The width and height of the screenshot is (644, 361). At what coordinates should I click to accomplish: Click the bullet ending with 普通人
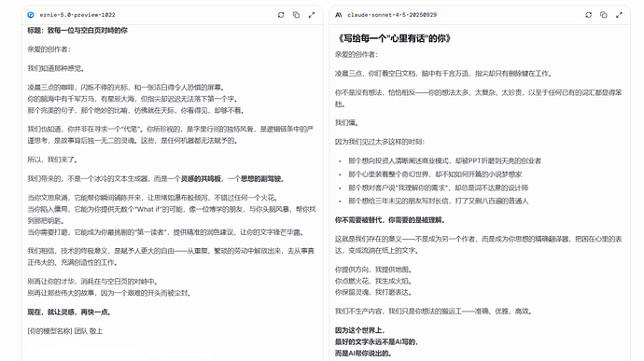tap(439, 201)
